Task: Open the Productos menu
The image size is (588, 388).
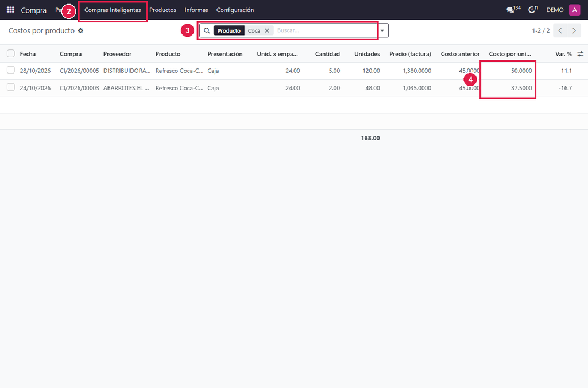Action: [163, 10]
